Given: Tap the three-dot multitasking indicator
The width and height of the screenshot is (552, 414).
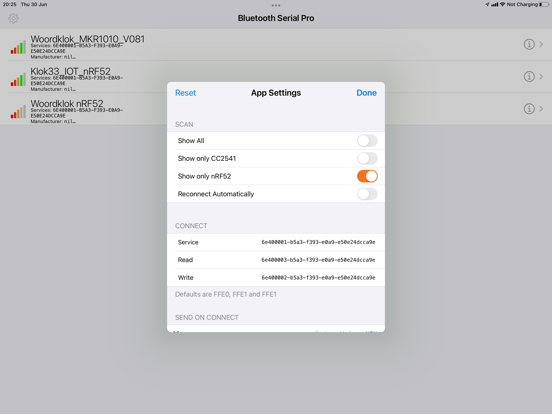Looking at the screenshot, I should coord(276,5).
